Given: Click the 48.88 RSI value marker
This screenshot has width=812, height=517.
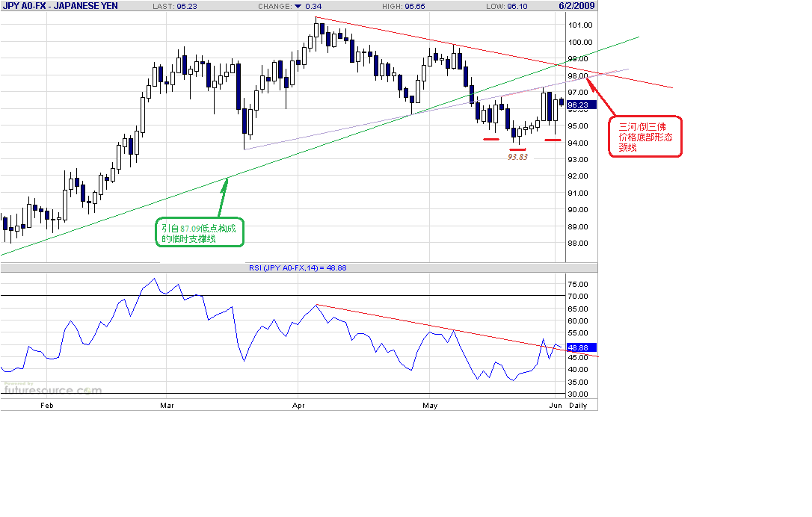Looking at the screenshot, I should [x=581, y=347].
